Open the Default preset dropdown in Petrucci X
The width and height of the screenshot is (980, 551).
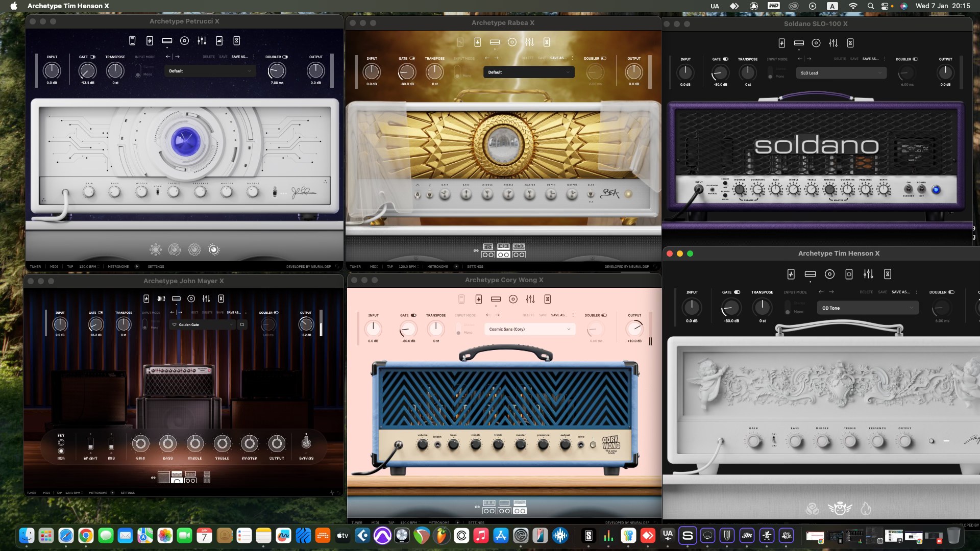210,71
